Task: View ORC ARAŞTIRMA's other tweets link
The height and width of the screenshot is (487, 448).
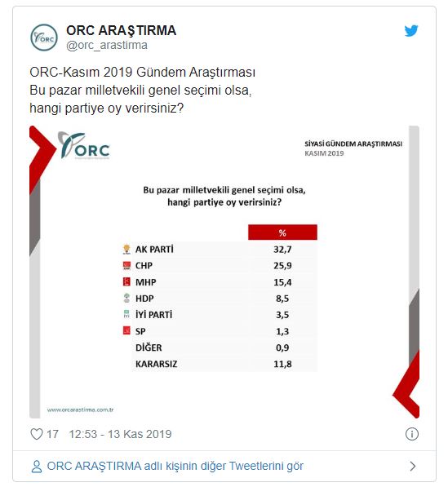Action: click(x=175, y=466)
